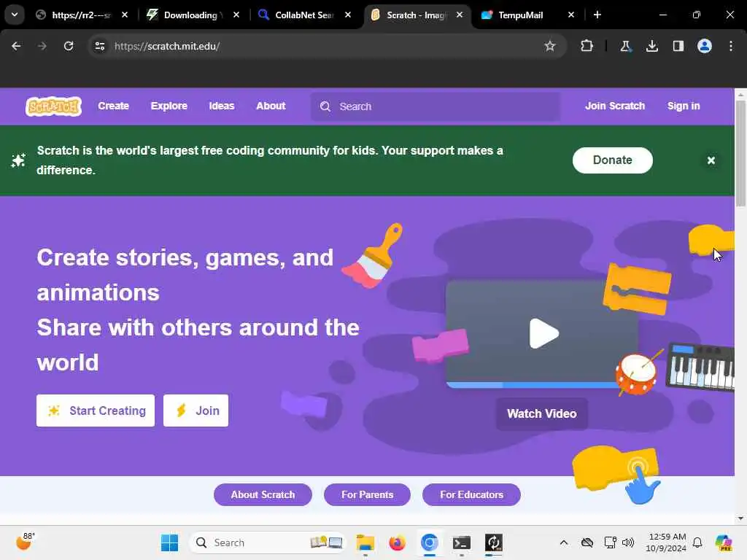
Task: Open the weather widget showing 88°
Action: point(25,542)
